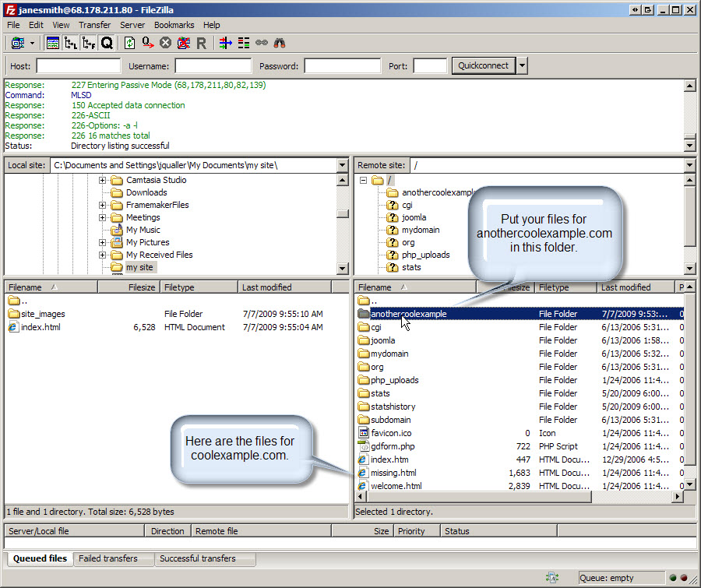The width and height of the screenshot is (701, 588).
Task: Click in the Host input field
Action: (x=78, y=66)
